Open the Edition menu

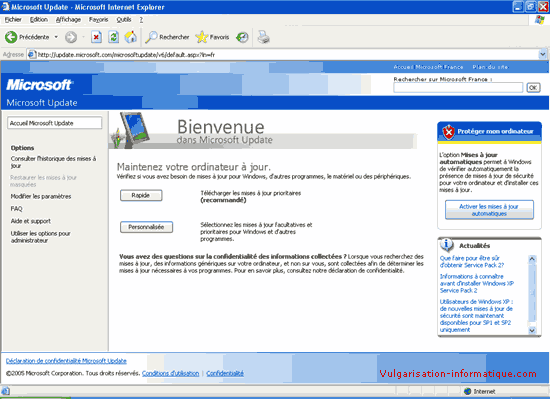39,20
